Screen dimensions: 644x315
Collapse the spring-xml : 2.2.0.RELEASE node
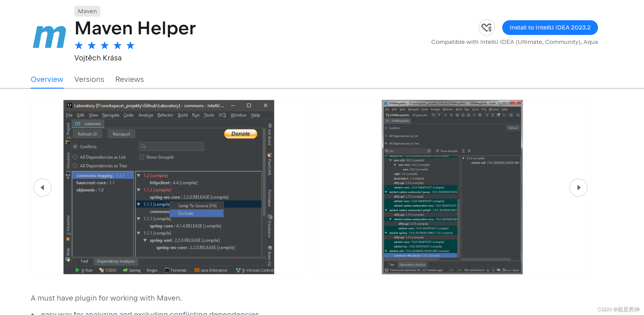[x=145, y=240]
